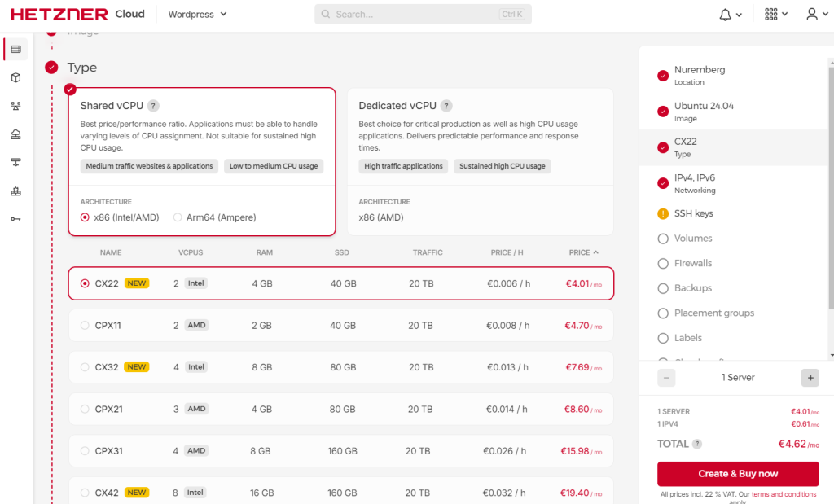Open the Servers section in the sidebar
This screenshot has height=504, width=834.
pyautogui.click(x=15, y=49)
